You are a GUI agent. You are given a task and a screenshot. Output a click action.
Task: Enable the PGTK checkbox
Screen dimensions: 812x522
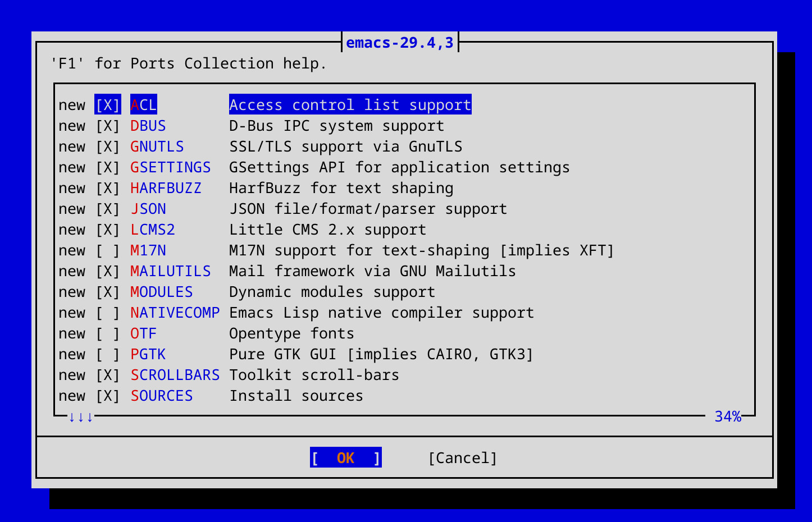(x=108, y=354)
